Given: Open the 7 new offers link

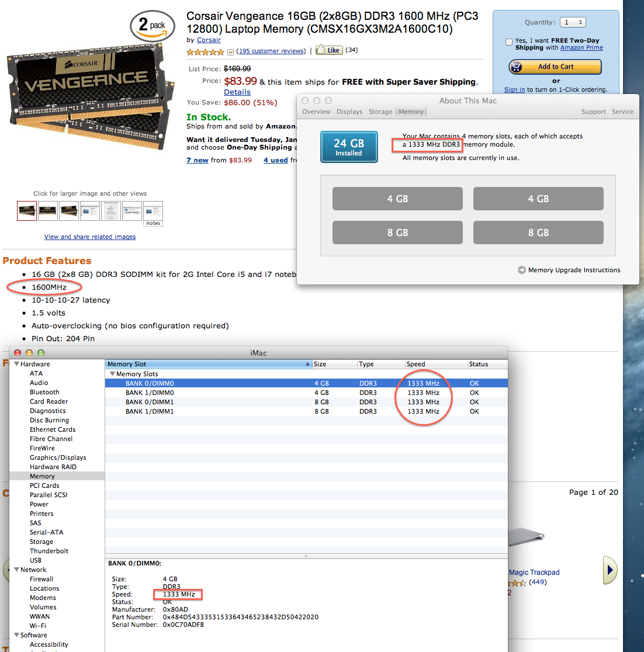Looking at the screenshot, I should point(197,160).
